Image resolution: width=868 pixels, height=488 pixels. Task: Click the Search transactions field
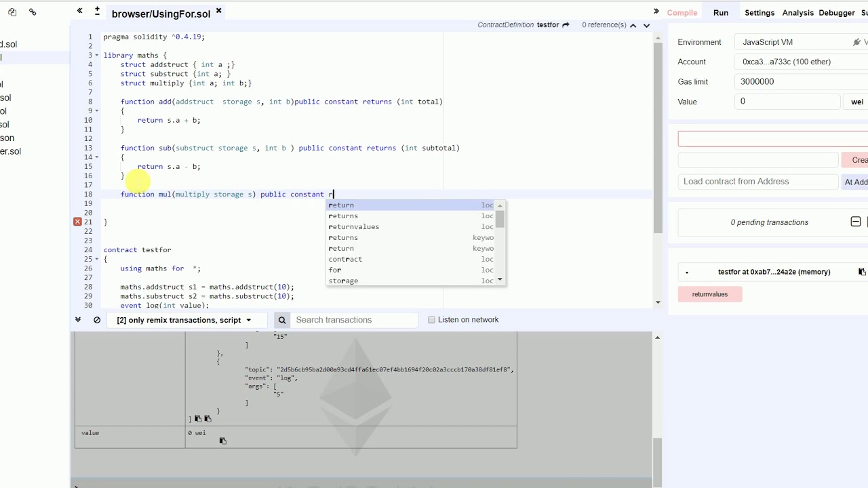354,320
